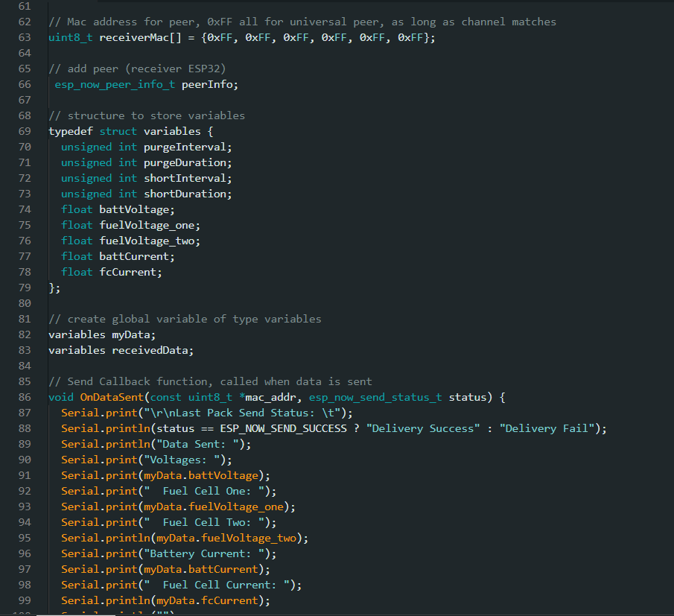Click the *mac_addr parameter
The image size is (674, 616).
[x=267, y=397]
